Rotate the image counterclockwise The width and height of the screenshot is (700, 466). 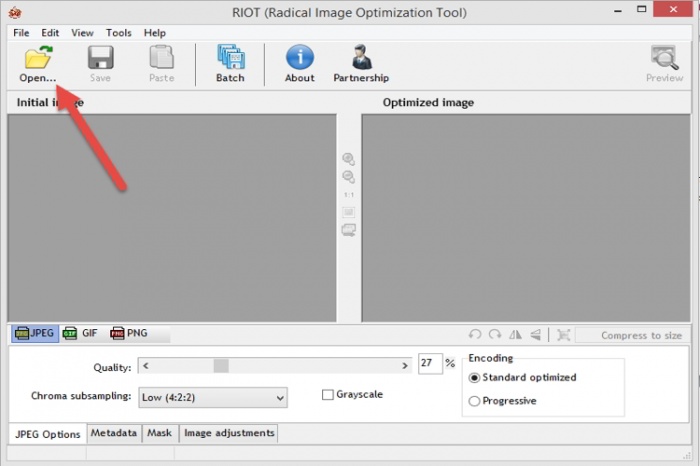coord(475,334)
